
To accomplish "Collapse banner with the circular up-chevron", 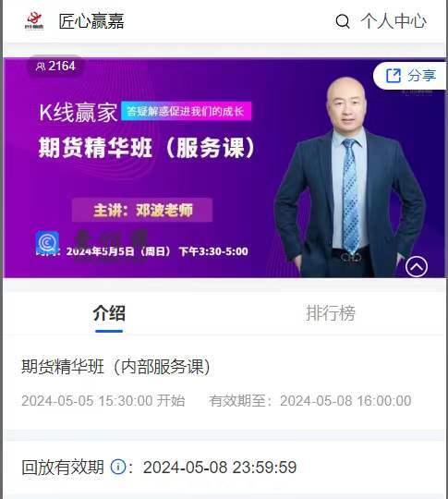I will 417,266.
